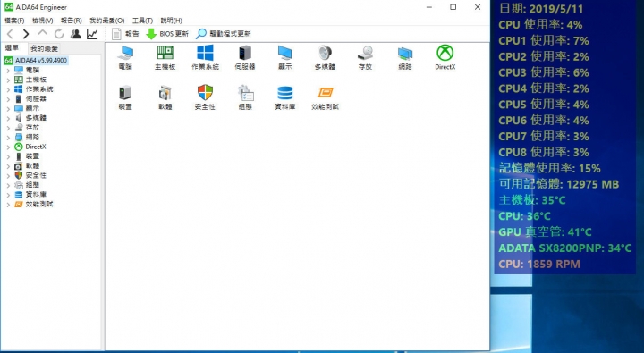644x353 pixels.
Task: Select the 資料庫 row in the sidebar tree
Action: 30,195
